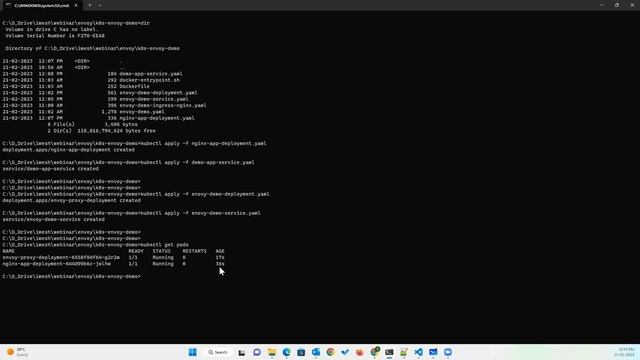Open the Windows Start menu

pos(193,352)
